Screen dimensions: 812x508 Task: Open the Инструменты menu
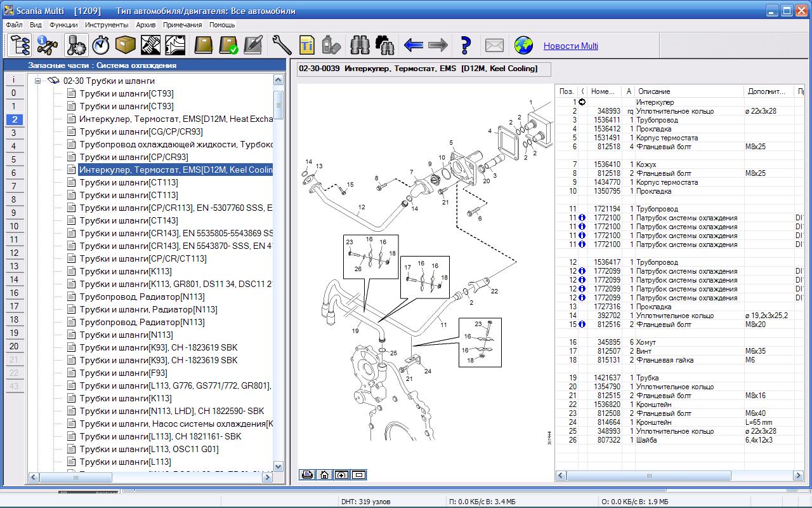click(107, 25)
